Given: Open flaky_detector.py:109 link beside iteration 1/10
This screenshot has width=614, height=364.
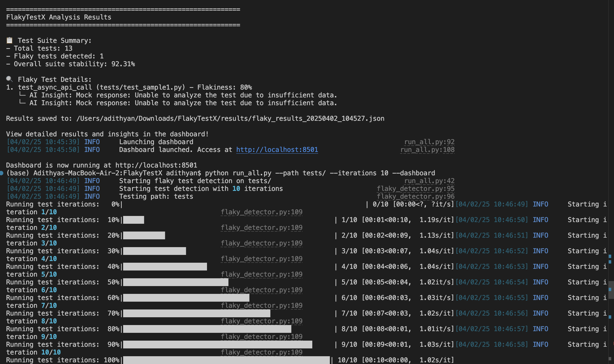Looking at the screenshot, I should (261, 212).
